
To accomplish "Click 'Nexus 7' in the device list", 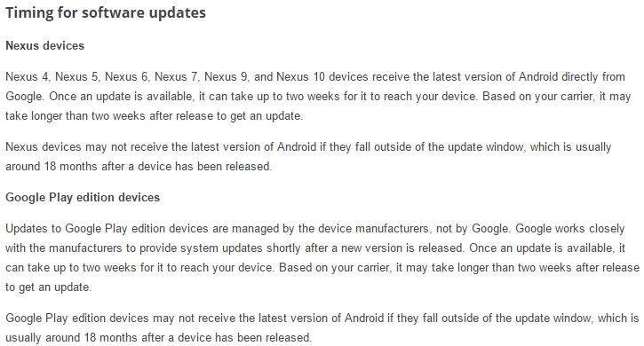I will tap(176, 77).
